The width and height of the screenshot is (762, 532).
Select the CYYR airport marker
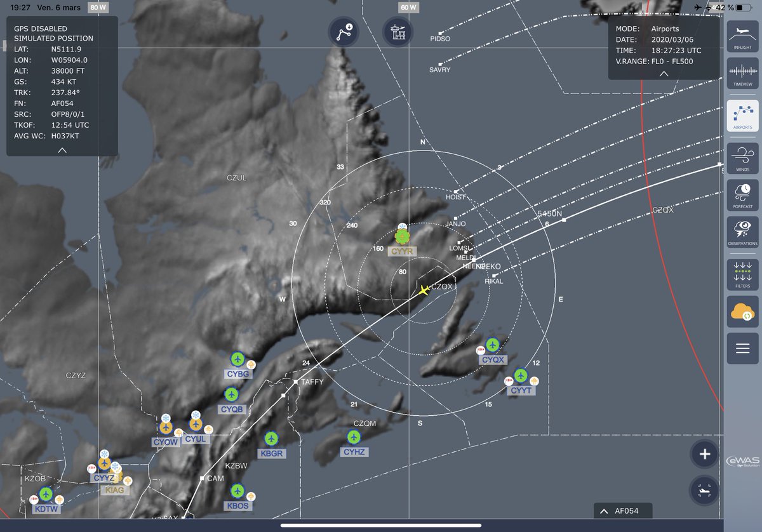click(402, 237)
